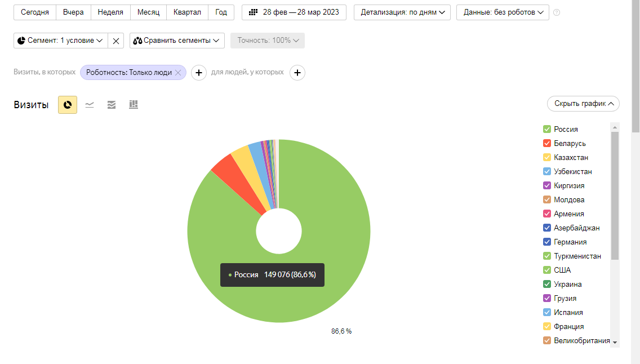Select the Год period

click(x=221, y=12)
